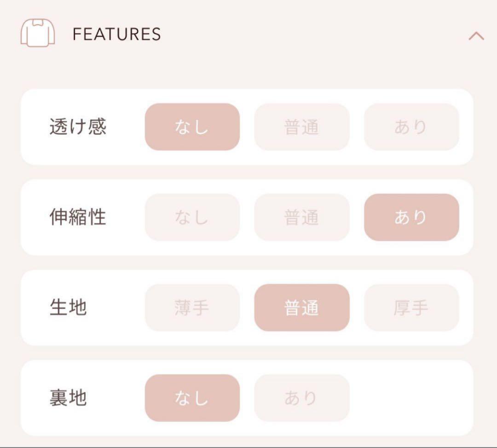The width and height of the screenshot is (497, 448).
Task: Click the 裏地 row label
Action: point(68,398)
